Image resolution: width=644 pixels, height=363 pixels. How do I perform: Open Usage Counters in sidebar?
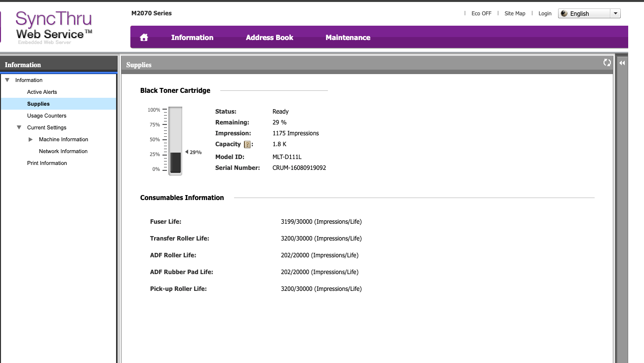(x=46, y=116)
